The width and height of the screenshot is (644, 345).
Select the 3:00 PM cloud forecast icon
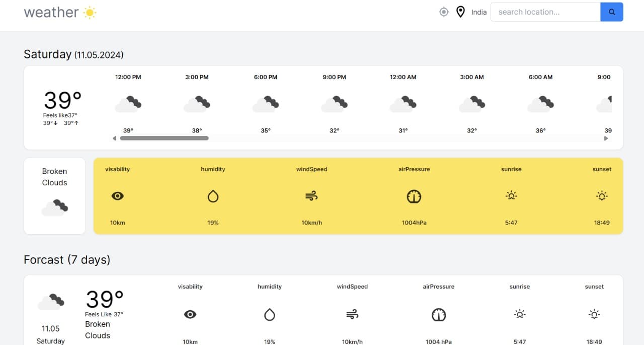(197, 104)
